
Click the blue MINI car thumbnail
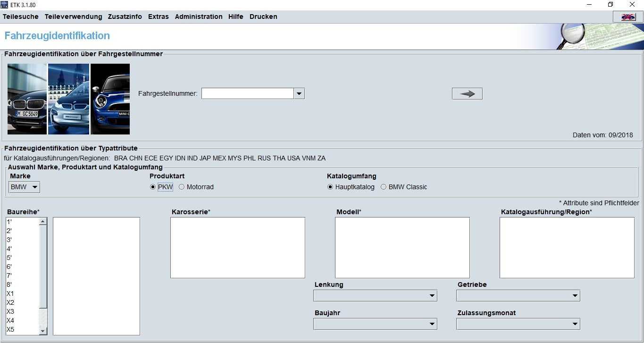click(x=110, y=99)
